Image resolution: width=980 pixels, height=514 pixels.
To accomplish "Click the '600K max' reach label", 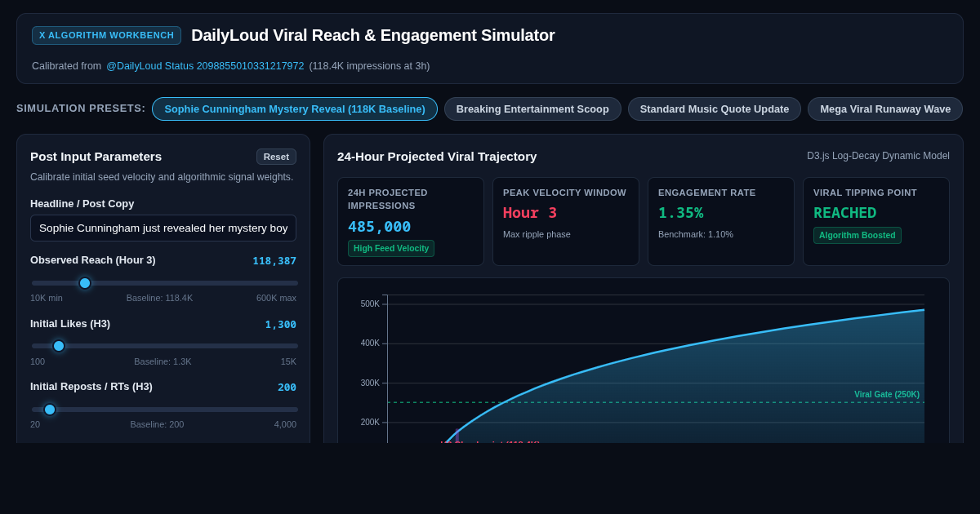I will click(276, 298).
